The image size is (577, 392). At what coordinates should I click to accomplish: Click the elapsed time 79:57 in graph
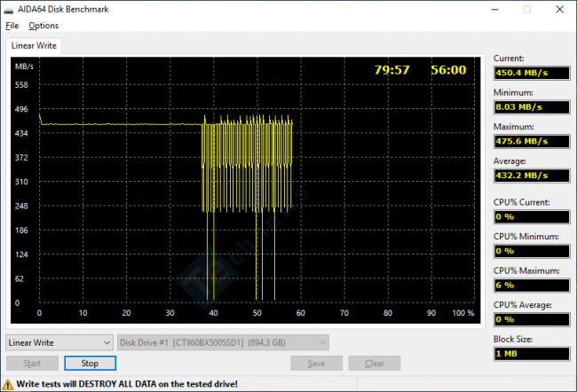tap(391, 70)
